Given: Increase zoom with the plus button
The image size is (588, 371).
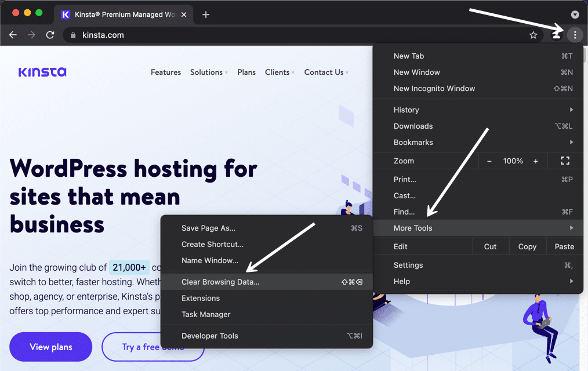Looking at the screenshot, I should pos(535,161).
